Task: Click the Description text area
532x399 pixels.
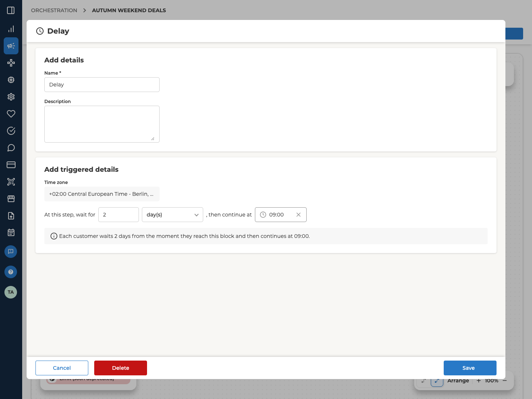Action: tap(102, 124)
